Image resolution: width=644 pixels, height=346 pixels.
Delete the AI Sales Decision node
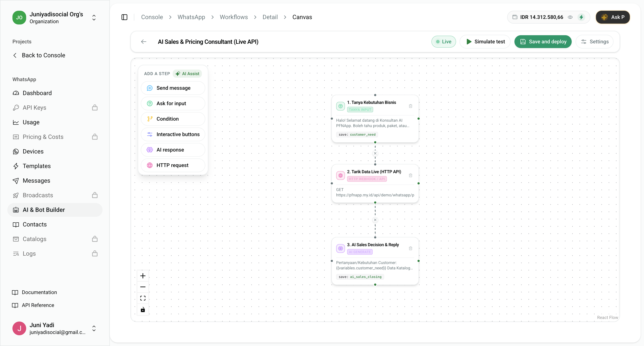[x=411, y=248]
